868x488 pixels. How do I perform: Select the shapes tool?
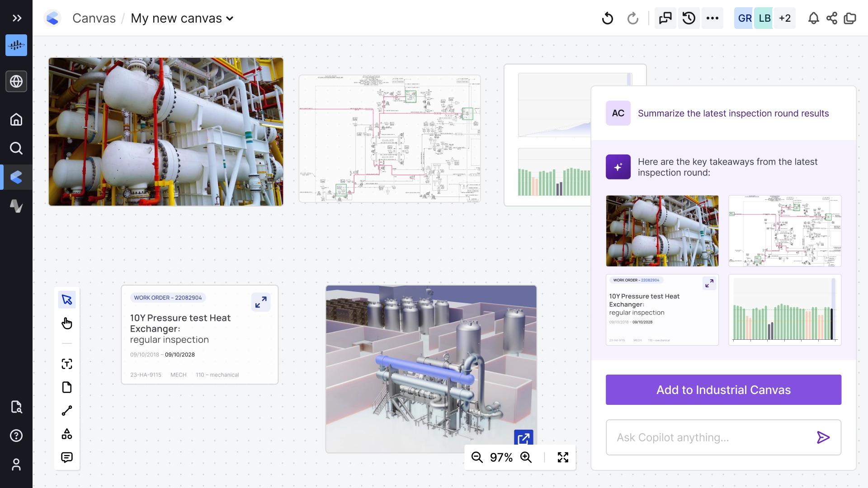[67, 434]
